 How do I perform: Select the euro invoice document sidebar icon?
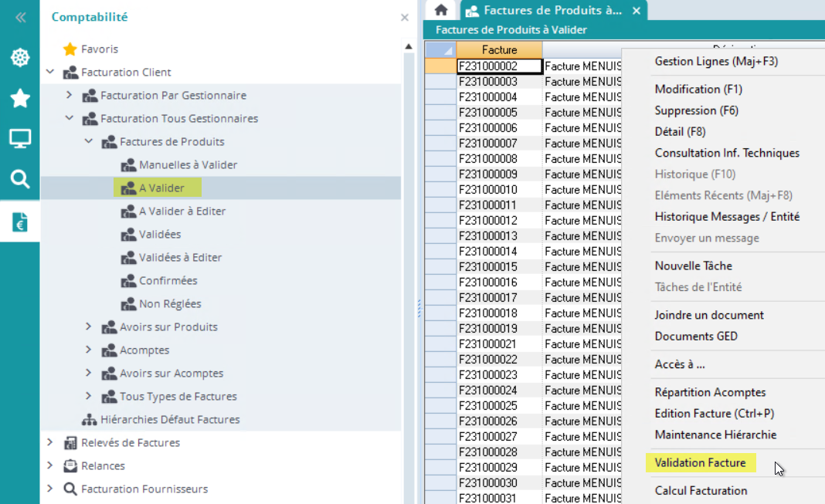19,222
